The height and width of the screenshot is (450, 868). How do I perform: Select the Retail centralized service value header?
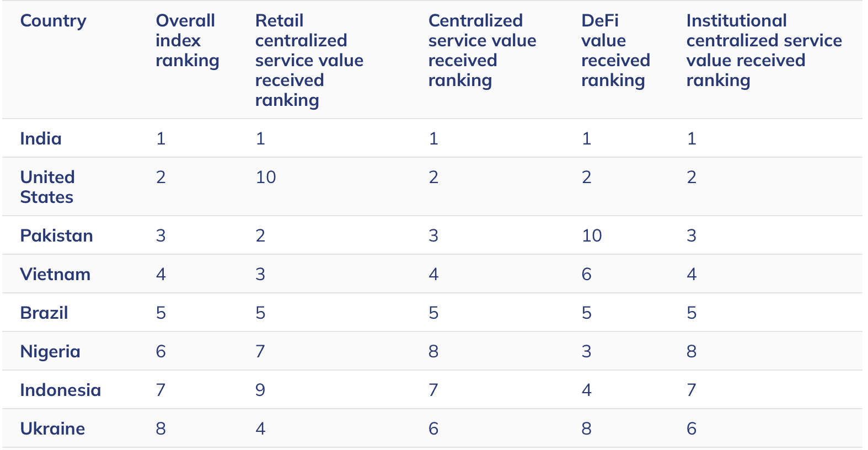tap(309, 61)
